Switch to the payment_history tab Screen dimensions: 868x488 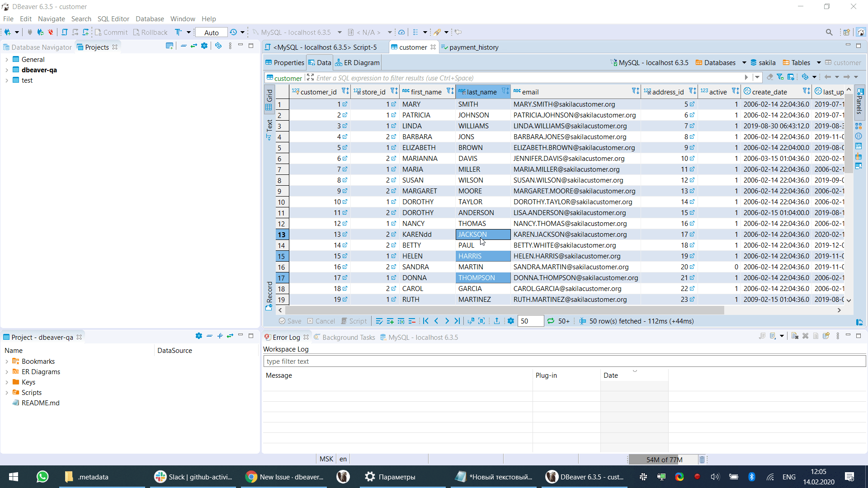tap(474, 47)
